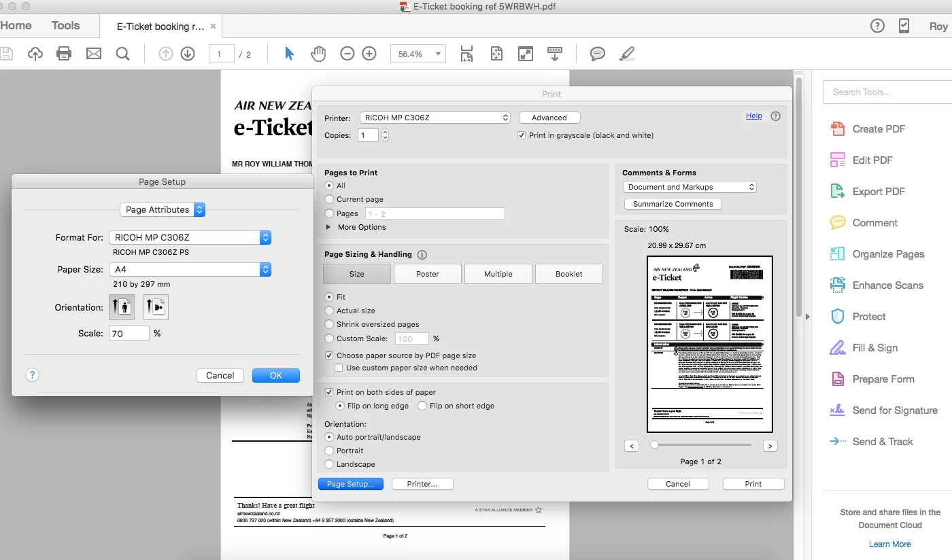Click the printer icon in toolbar
952x560 pixels.
tap(64, 54)
